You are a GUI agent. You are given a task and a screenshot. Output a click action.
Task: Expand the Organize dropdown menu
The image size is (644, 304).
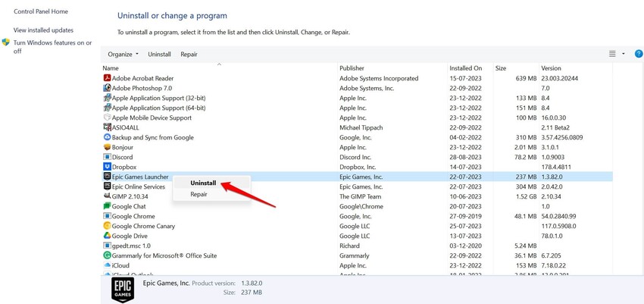pyautogui.click(x=123, y=55)
